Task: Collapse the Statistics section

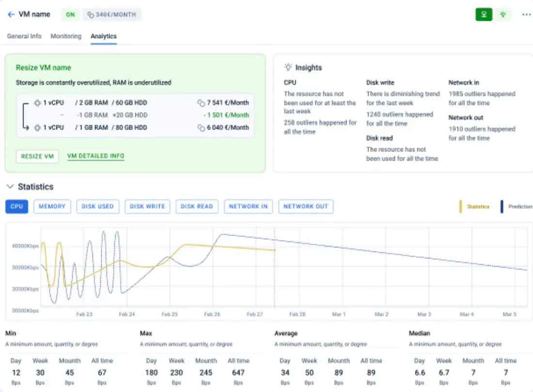Action: coord(10,187)
